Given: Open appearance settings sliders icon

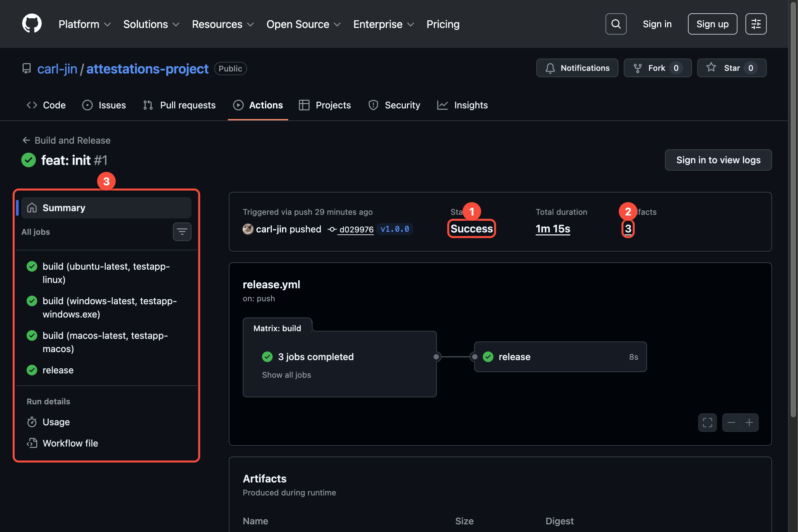Looking at the screenshot, I should 755,24.
